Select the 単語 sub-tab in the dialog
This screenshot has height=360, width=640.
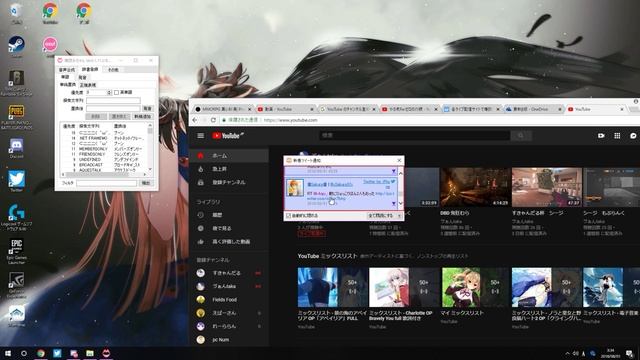click(65, 77)
